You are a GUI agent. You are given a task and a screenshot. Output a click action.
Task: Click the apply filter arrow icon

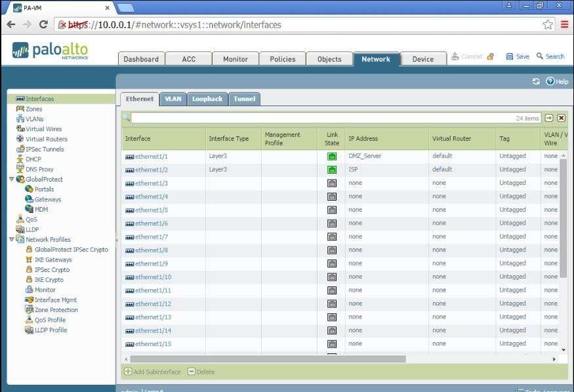tap(549, 118)
